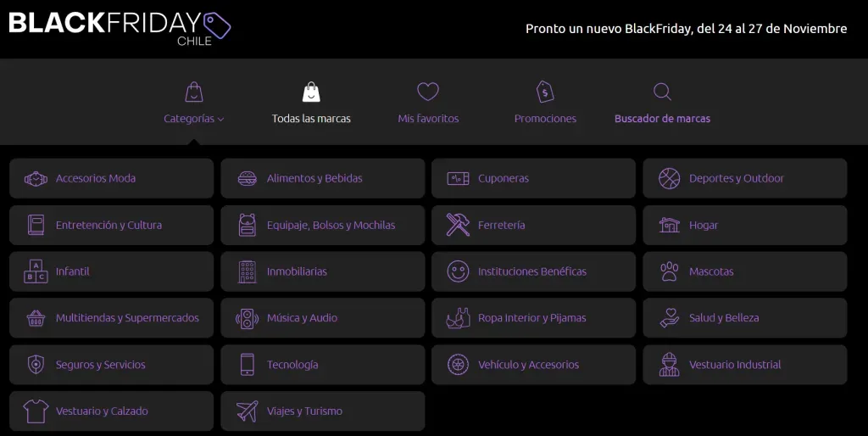Click the burger icon for Alimentos y Bebidas
The image size is (868, 436).
click(248, 178)
